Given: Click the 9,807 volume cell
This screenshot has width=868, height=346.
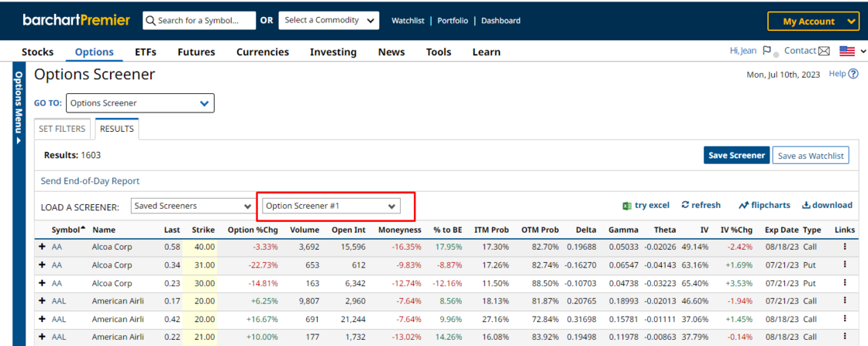Looking at the screenshot, I should coord(308,300).
